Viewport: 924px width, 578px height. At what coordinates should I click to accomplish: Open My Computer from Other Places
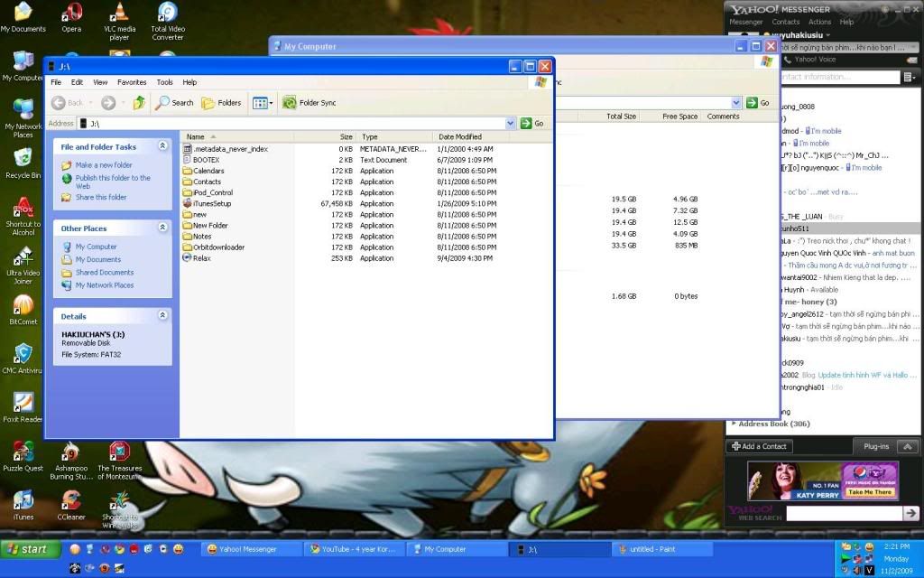(96, 247)
